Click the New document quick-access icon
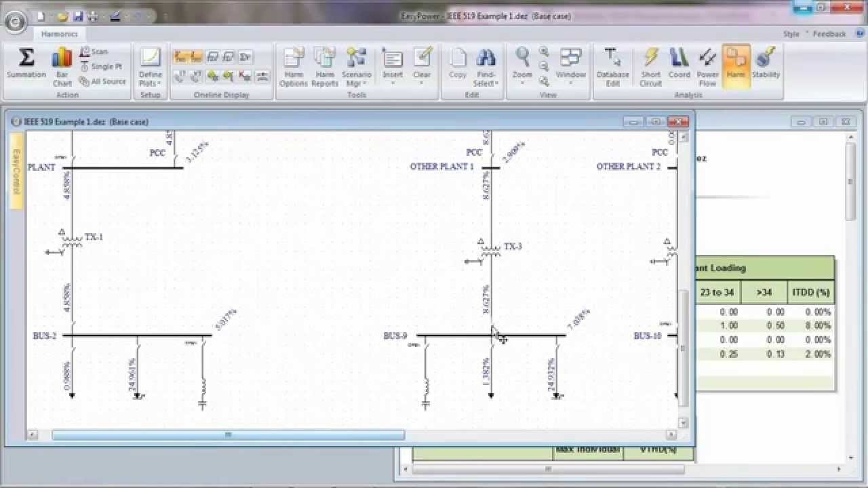868x488 pixels. tap(42, 16)
